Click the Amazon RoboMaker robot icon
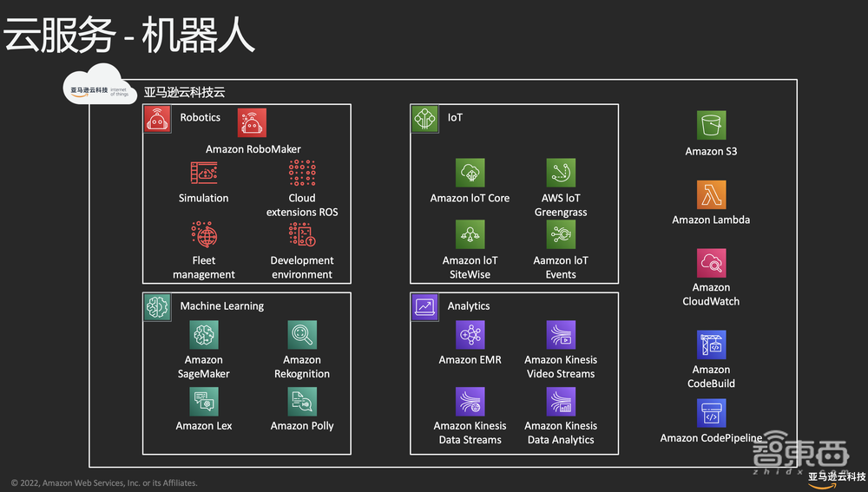The image size is (868, 492). [x=253, y=122]
